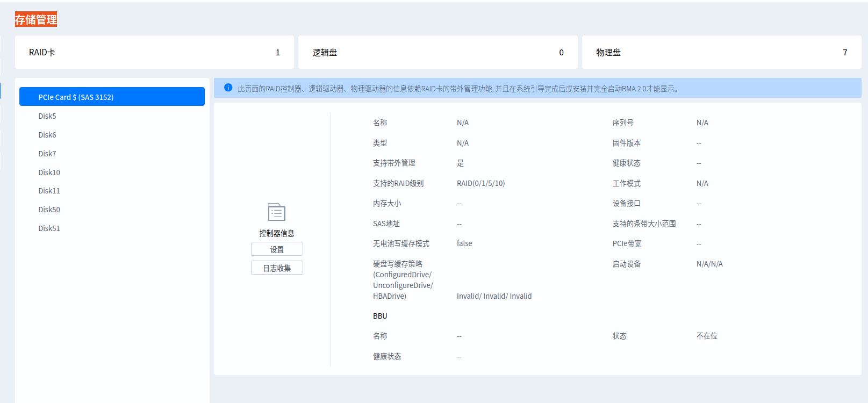The height and width of the screenshot is (403, 868).
Task: Open the 设置 settings button
Action: (277, 249)
